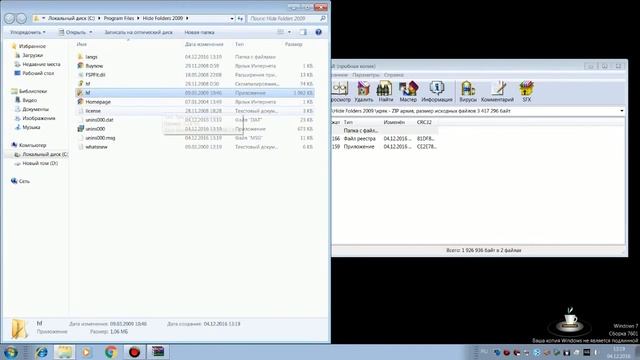Screen dimensions: 640x360
Task: Select Новый том (D:) drive
Action: [x=40, y=163]
